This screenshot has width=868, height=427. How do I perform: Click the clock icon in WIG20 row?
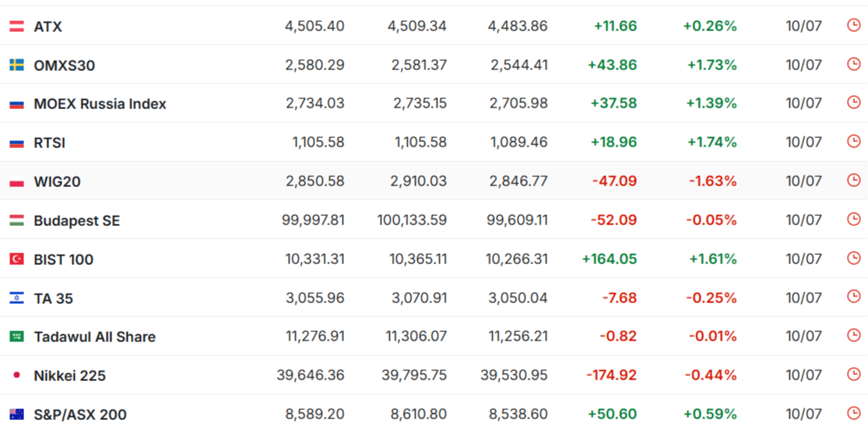click(x=854, y=180)
